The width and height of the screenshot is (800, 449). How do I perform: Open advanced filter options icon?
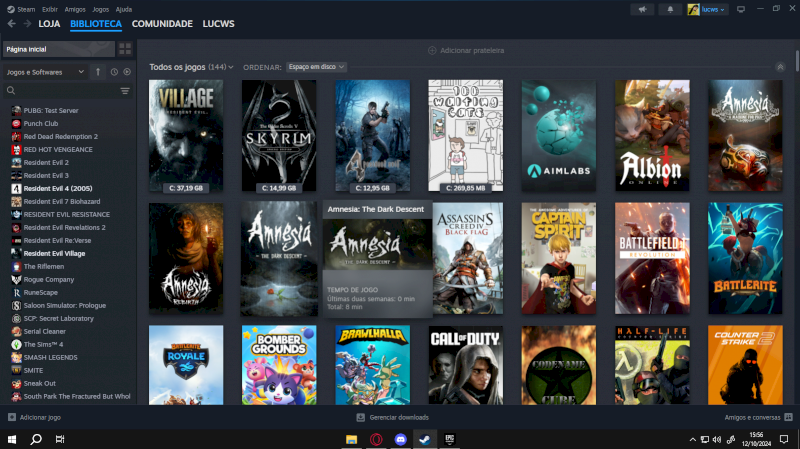coord(125,91)
